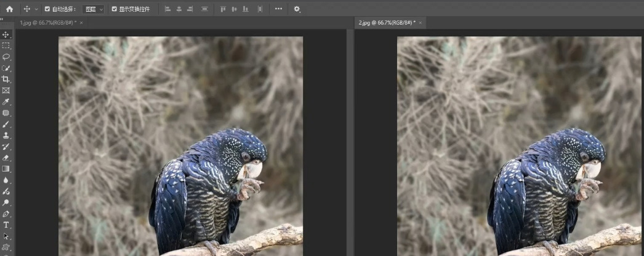Toggle the 自动选择 (Auto-Select) checkbox
Viewport: 644px width, 256px height.
tap(47, 9)
